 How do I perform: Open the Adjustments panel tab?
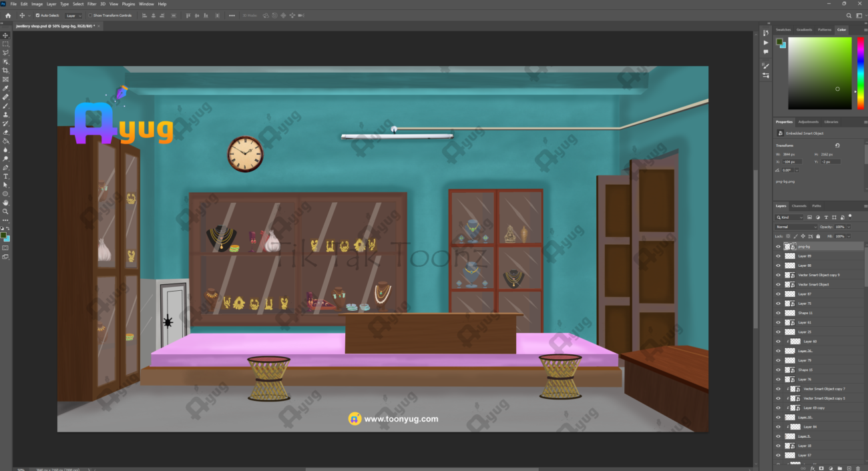[x=808, y=122]
